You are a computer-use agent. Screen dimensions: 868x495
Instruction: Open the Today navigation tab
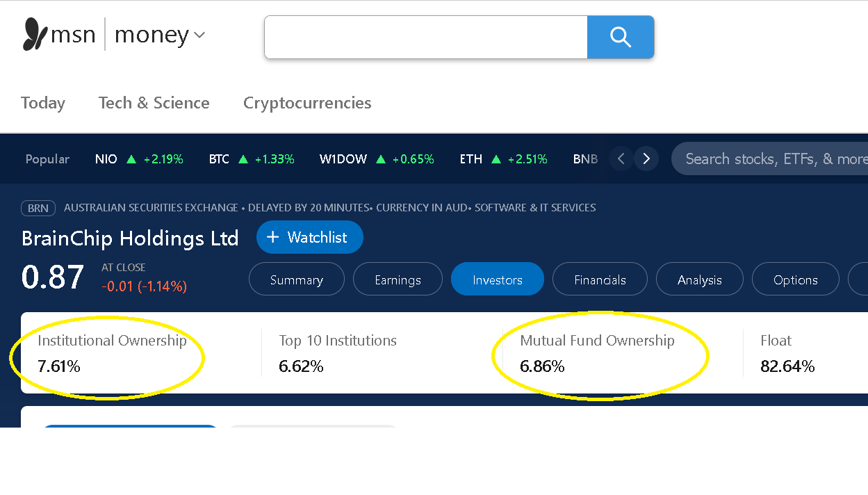[43, 103]
